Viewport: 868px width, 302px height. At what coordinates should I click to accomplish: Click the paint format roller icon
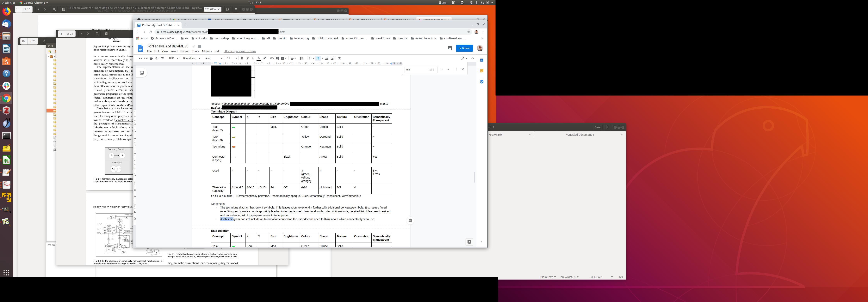tap(162, 58)
